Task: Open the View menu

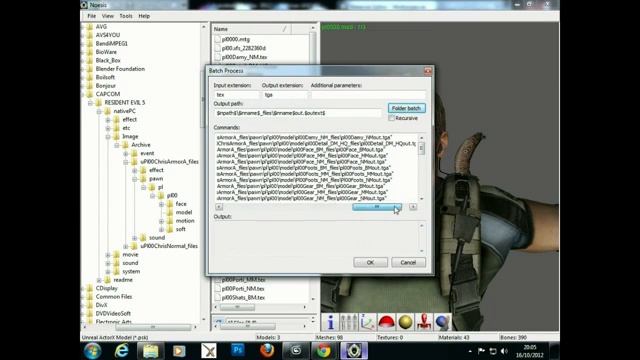Action: [108, 16]
